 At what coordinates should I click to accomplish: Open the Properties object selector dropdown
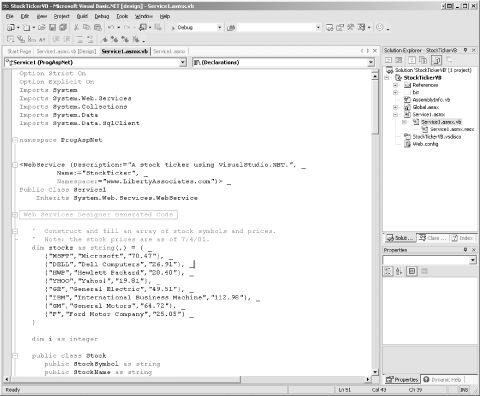point(473,260)
